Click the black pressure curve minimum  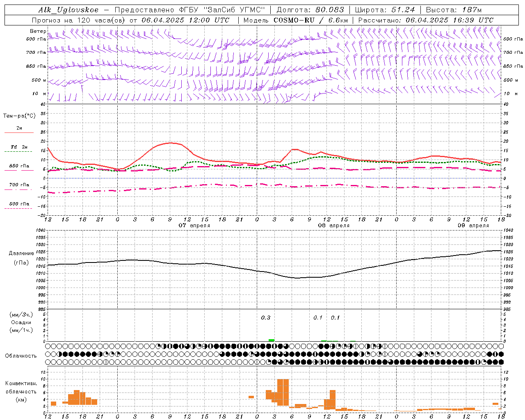click(297, 278)
